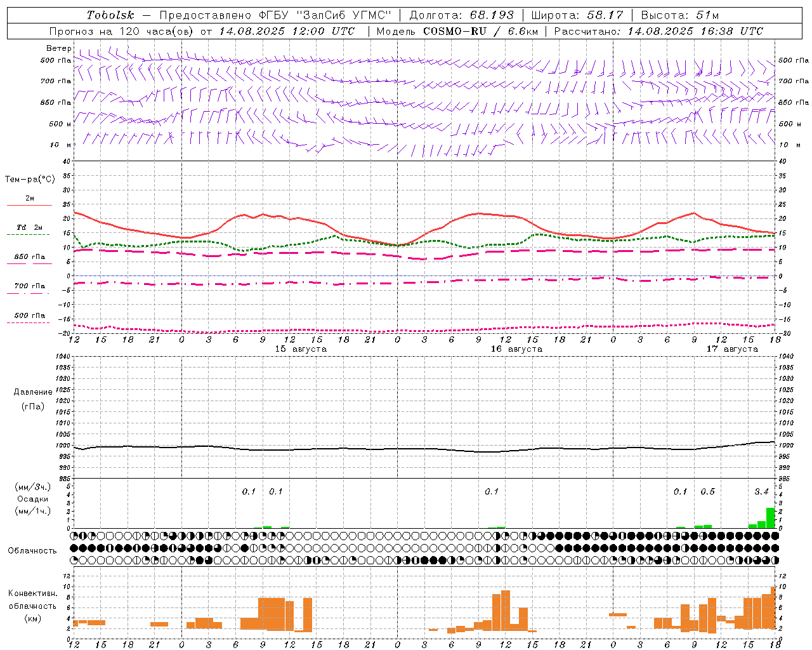Click the '2м' temperature legend entry
Image resolution: width=812 pixels, height=650 pixels.
[x=30, y=199]
